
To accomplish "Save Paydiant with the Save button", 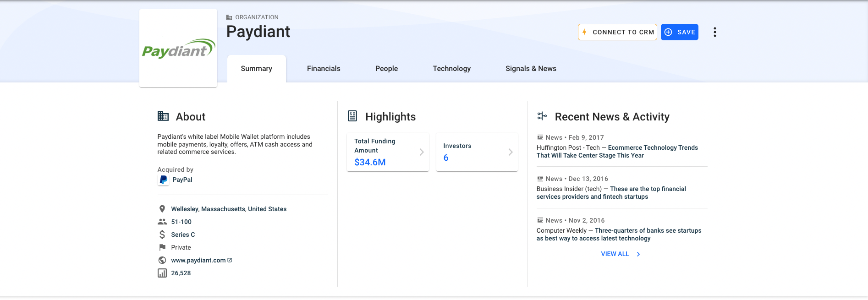I will (x=680, y=32).
